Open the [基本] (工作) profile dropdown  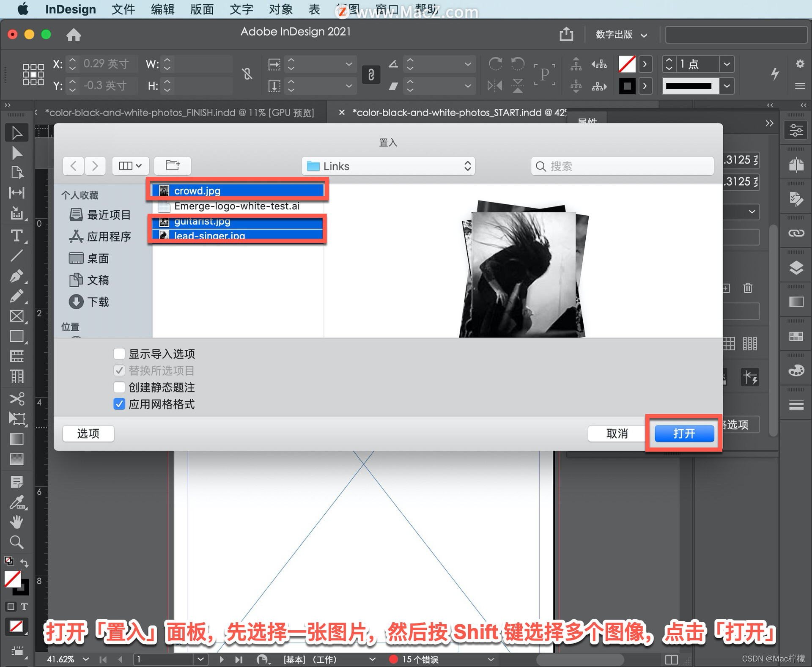click(x=372, y=659)
